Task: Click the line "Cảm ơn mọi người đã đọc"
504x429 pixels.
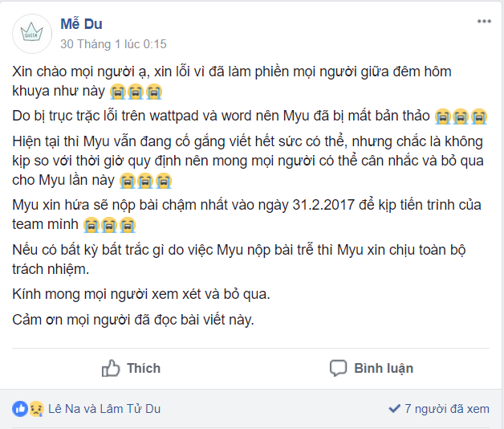Action: pos(133,320)
